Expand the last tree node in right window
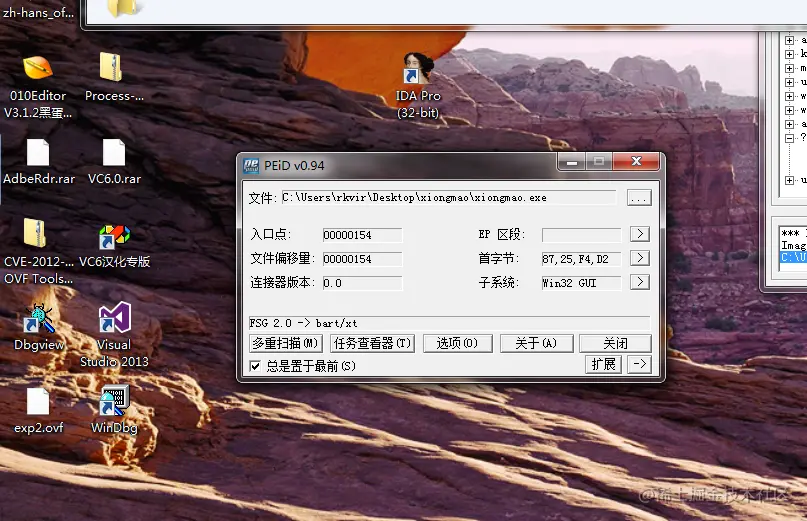This screenshot has height=521, width=807. point(789,180)
